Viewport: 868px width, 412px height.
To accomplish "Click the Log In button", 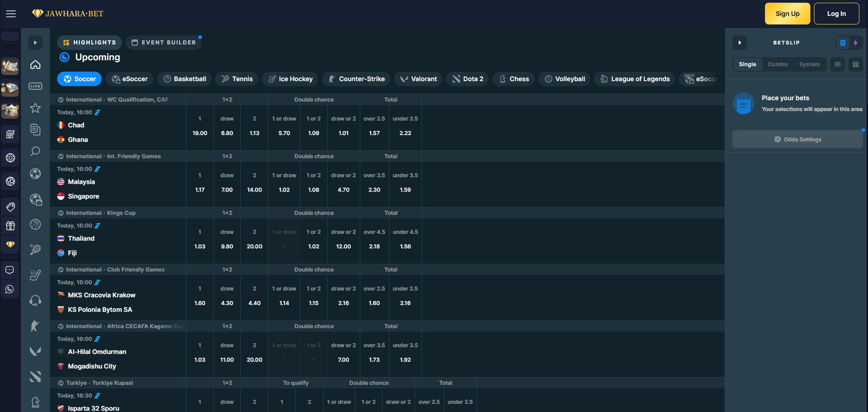I will click(836, 14).
